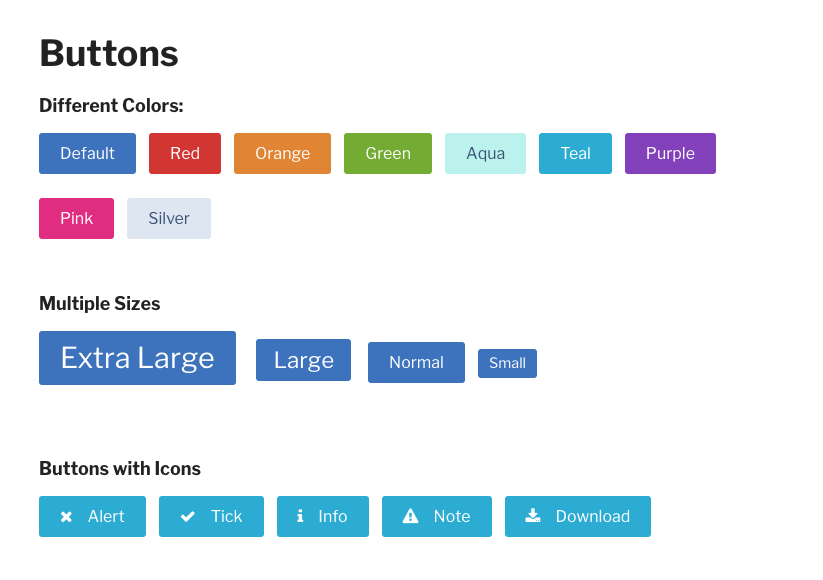Click the X icon on Alert button
Image resolution: width=823 pixels, height=580 pixels.
(x=66, y=517)
